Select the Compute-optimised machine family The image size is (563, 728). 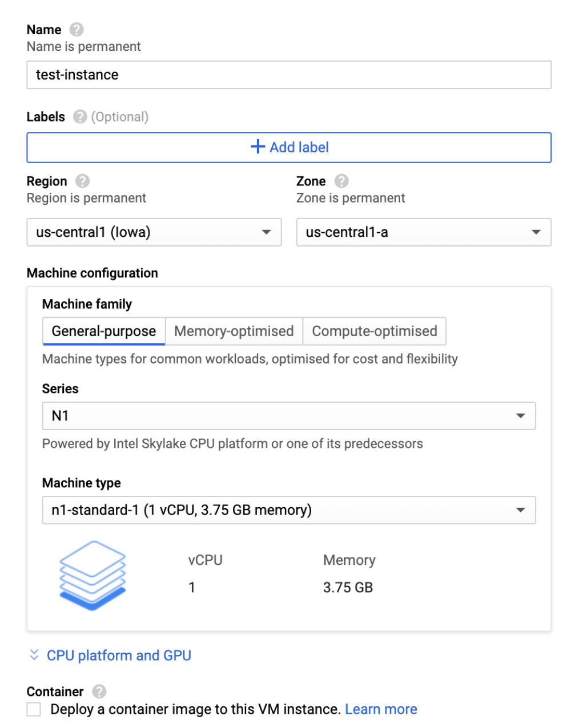[x=374, y=331]
